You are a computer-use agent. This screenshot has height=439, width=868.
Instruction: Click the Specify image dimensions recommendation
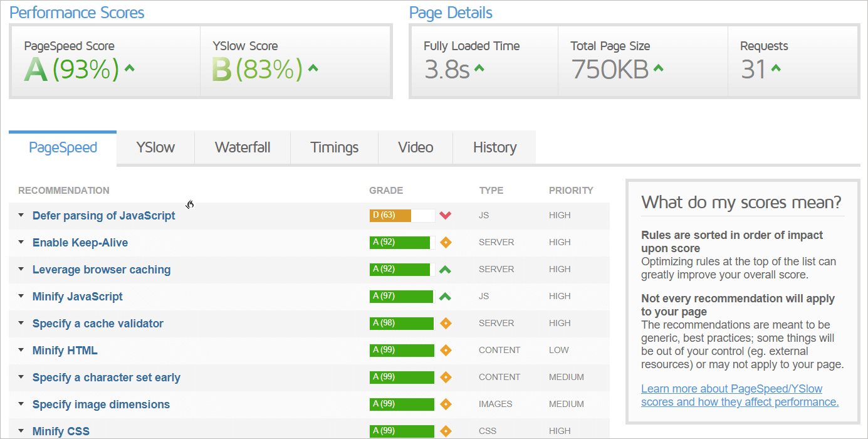101,405
